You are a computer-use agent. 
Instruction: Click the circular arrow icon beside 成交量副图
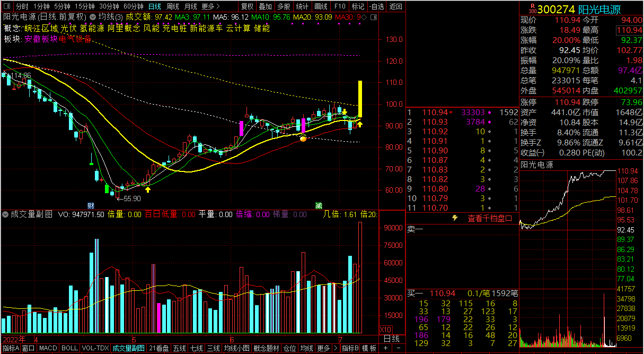coord(6,214)
